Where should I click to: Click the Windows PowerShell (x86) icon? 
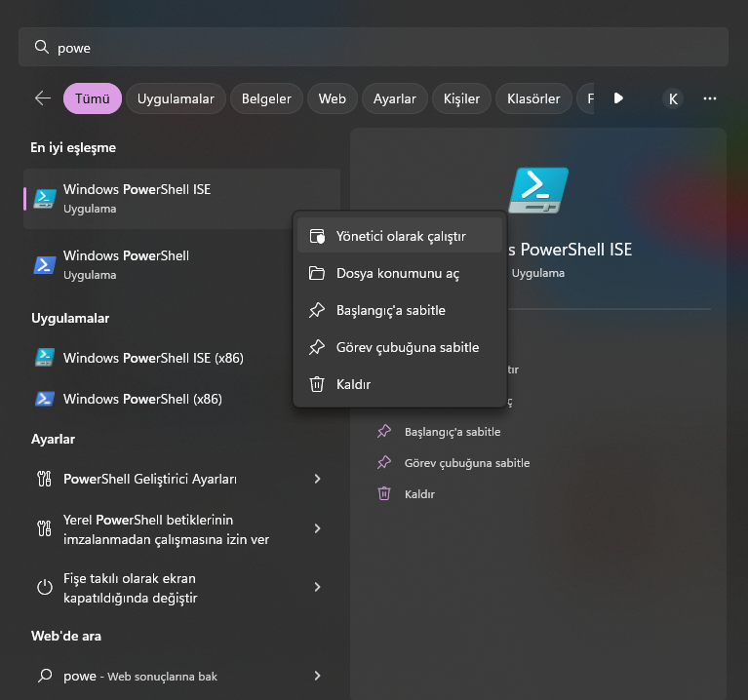click(45, 399)
